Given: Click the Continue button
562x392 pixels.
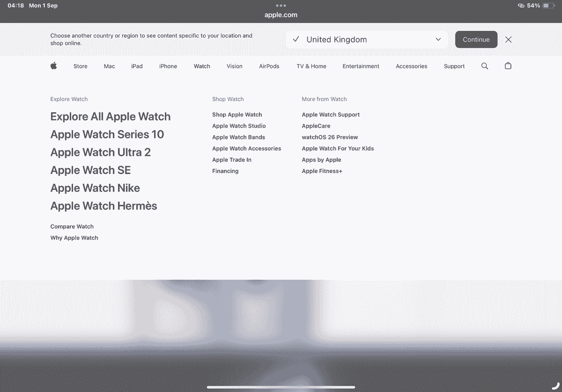Looking at the screenshot, I should (476, 40).
